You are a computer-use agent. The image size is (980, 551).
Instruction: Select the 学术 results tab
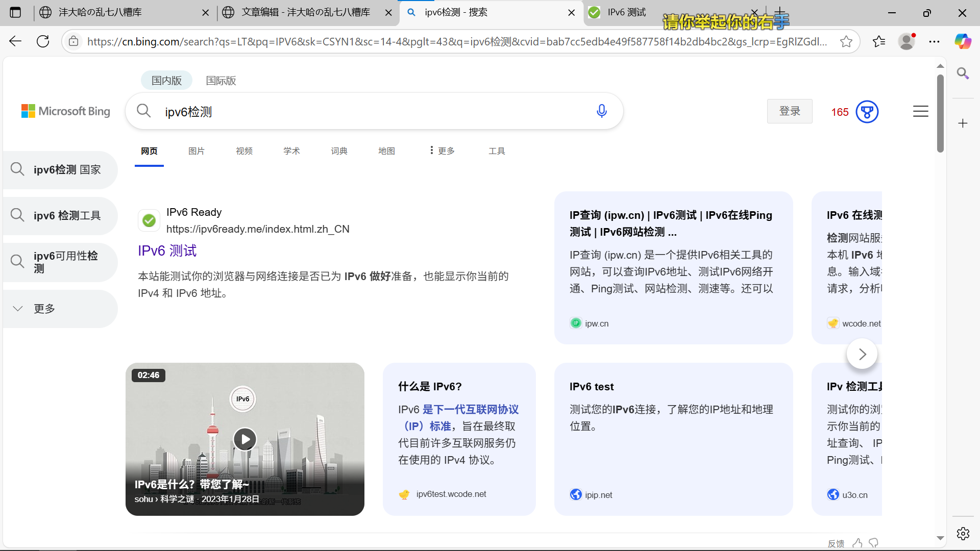(x=291, y=151)
